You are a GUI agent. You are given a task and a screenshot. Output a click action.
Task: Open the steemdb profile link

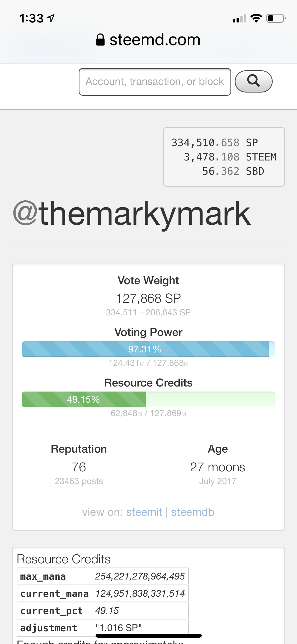(x=193, y=512)
